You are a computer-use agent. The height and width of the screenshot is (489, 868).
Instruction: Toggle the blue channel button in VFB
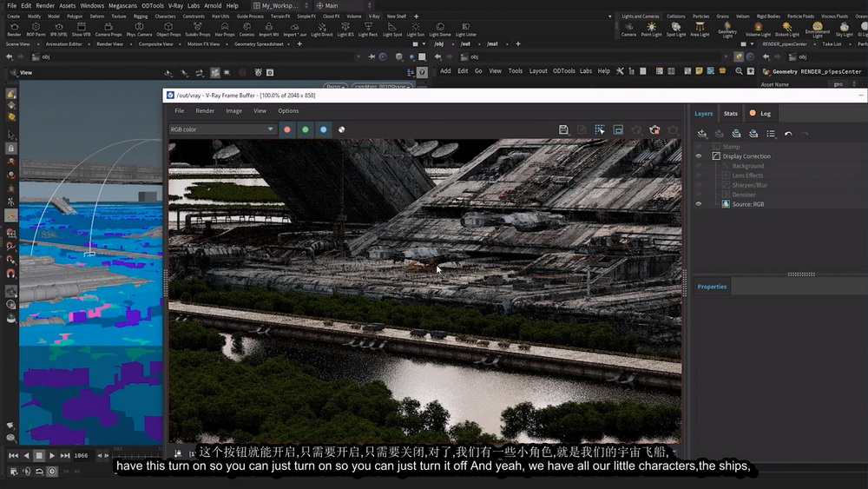click(323, 129)
